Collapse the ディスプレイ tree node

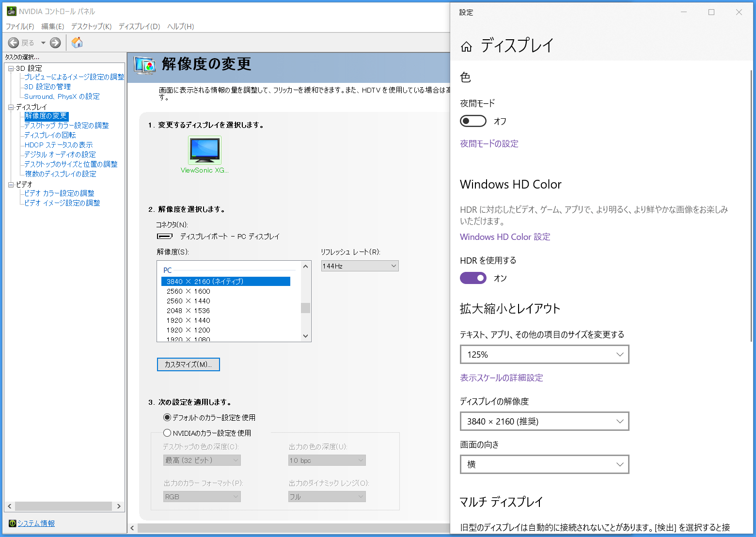click(11, 107)
